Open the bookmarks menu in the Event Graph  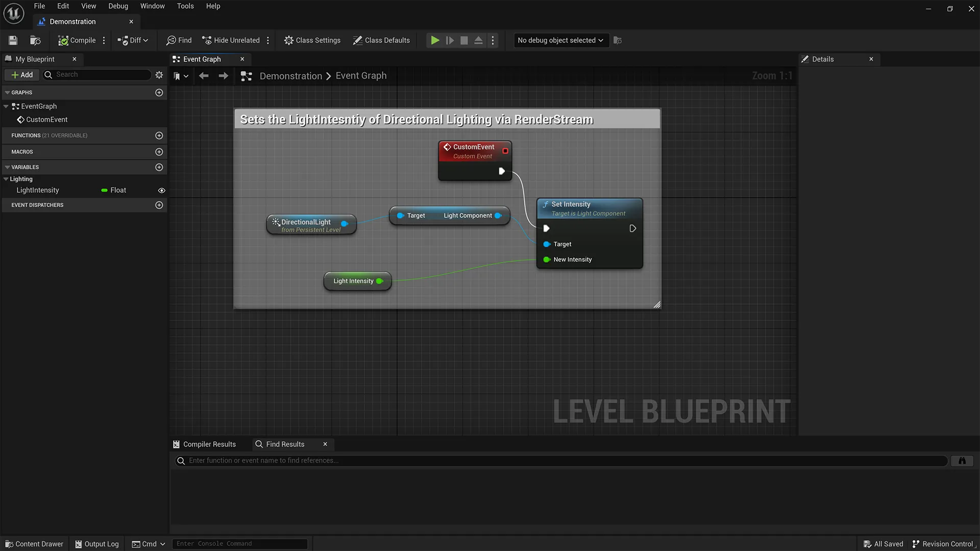coord(181,76)
